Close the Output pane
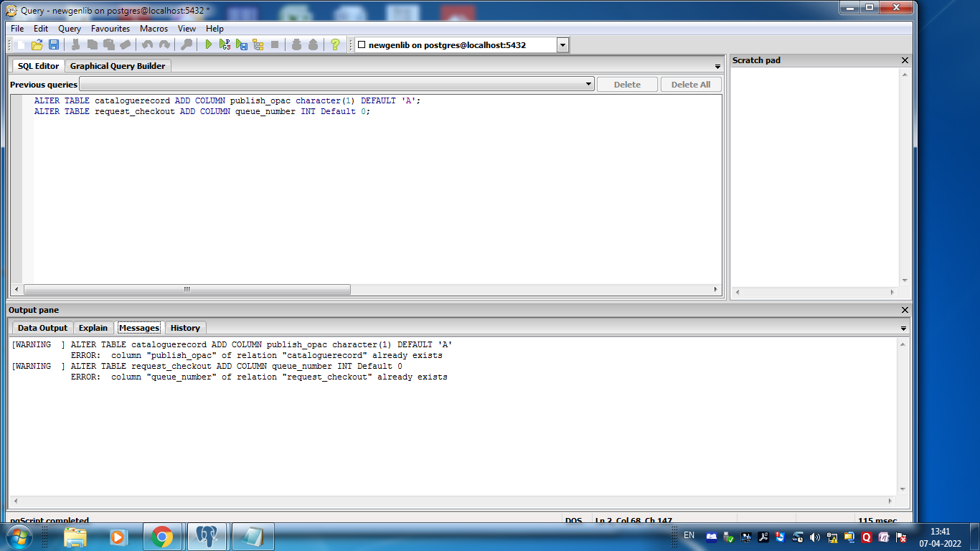980x551 pixels. 905,310
